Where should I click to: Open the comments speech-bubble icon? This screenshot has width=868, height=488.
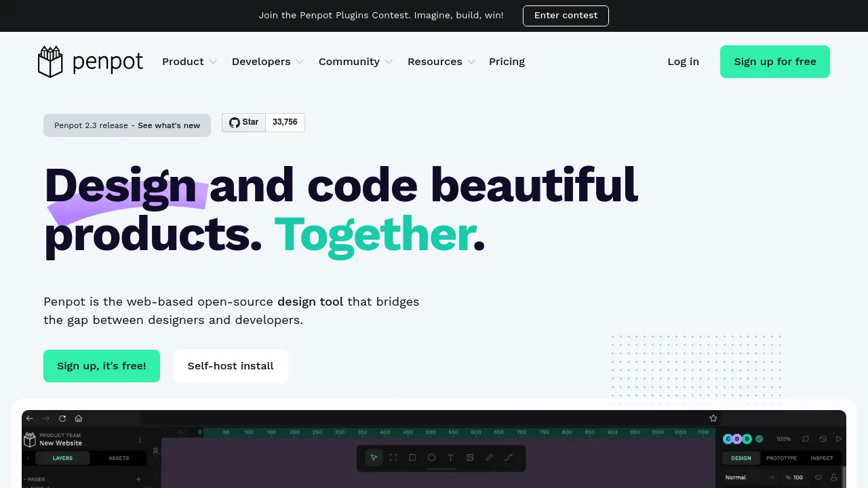click(806, 439)
